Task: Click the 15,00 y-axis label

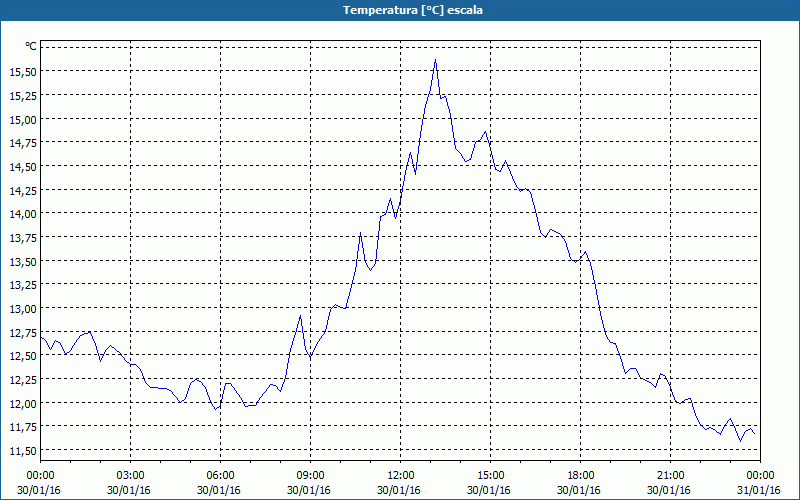Action: click(23, 119)
